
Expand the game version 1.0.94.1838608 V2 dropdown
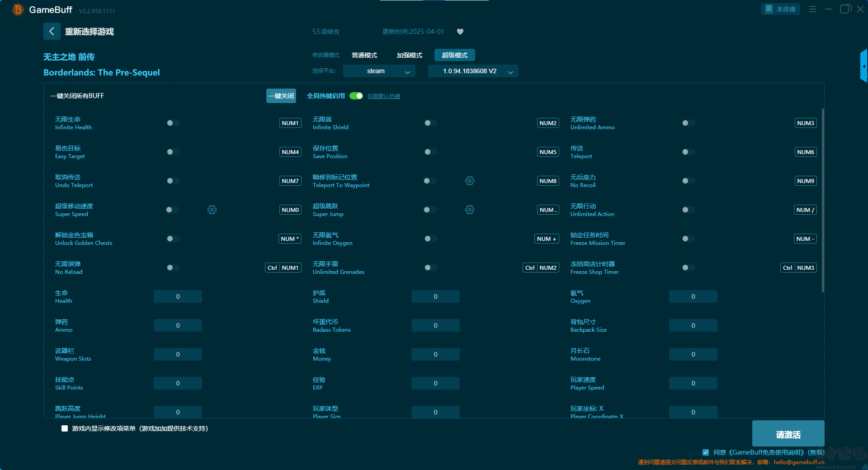point(473,71)
